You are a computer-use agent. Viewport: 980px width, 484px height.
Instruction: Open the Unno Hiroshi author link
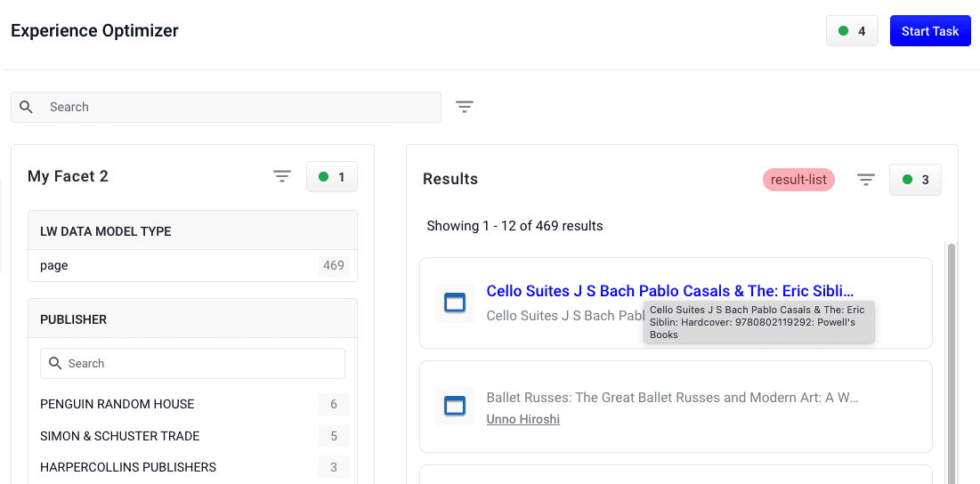pyautogui.click(x=523, y=420)
